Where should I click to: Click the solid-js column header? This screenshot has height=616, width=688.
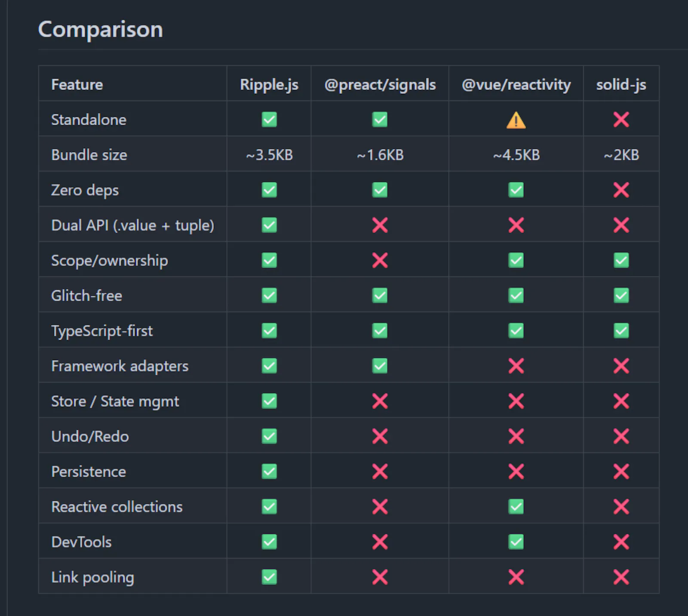coord(621,85)
